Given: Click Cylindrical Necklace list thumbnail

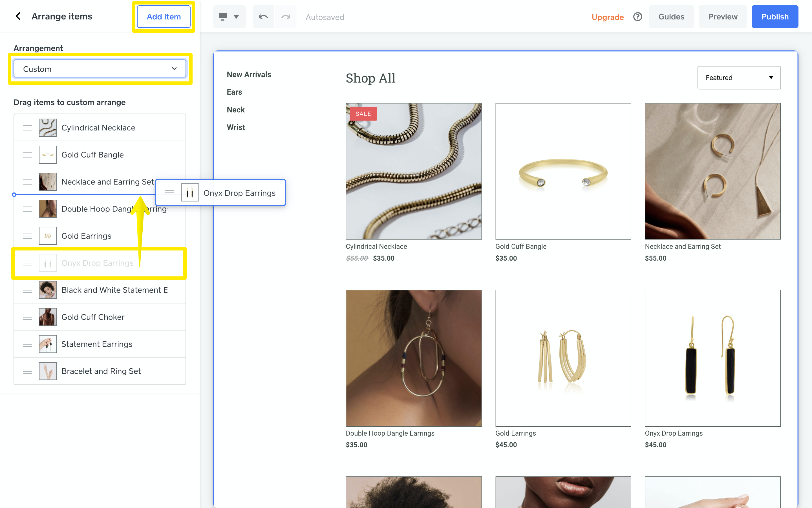Looking at the screenshot, I should pos(48,128).
